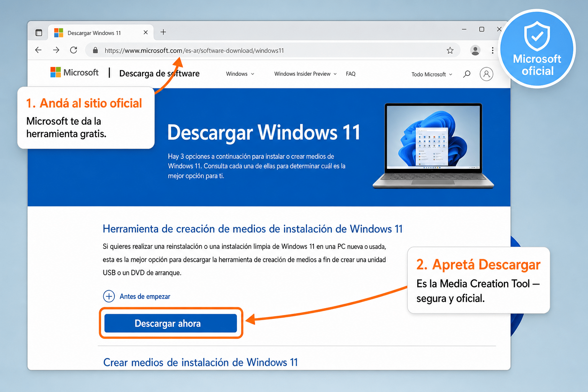Viewport: 588px width, 392px height.
Task: Click the Microsoft logo in site header
Action: 74,72
